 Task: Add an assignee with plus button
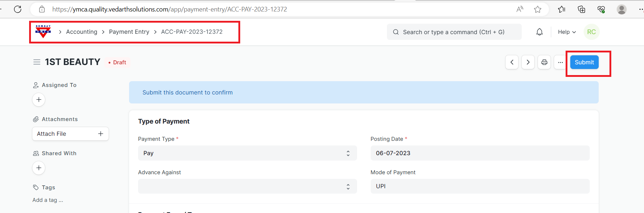[x=39, y=99]
